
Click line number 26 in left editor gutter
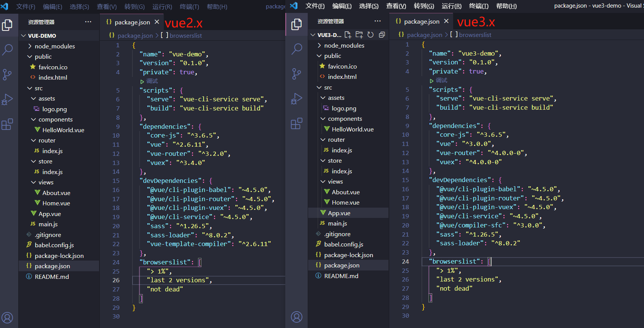pos(116,280)
